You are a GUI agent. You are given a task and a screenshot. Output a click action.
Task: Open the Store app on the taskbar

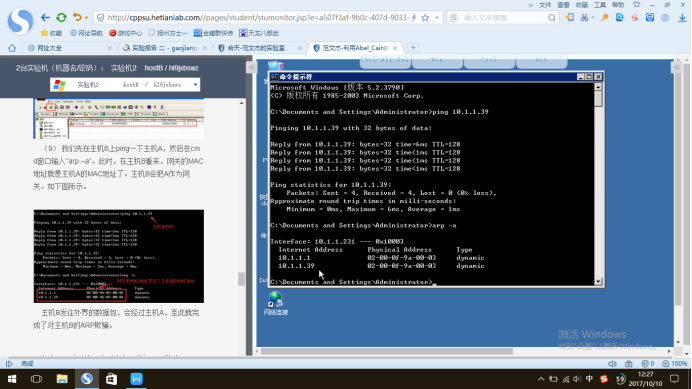click(111, 379)
